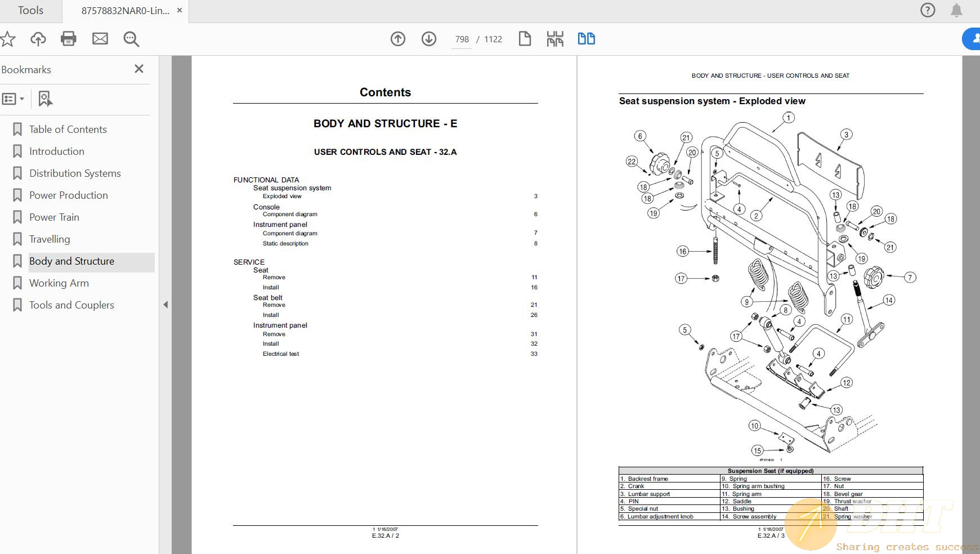Open the notifications bell
The image size is (980, 554).
click(x=955, y=10)
